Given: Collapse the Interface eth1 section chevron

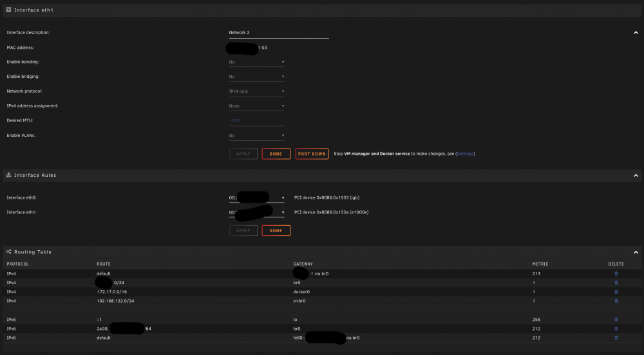Looking at the screenshot, I should tap(636, 33).
